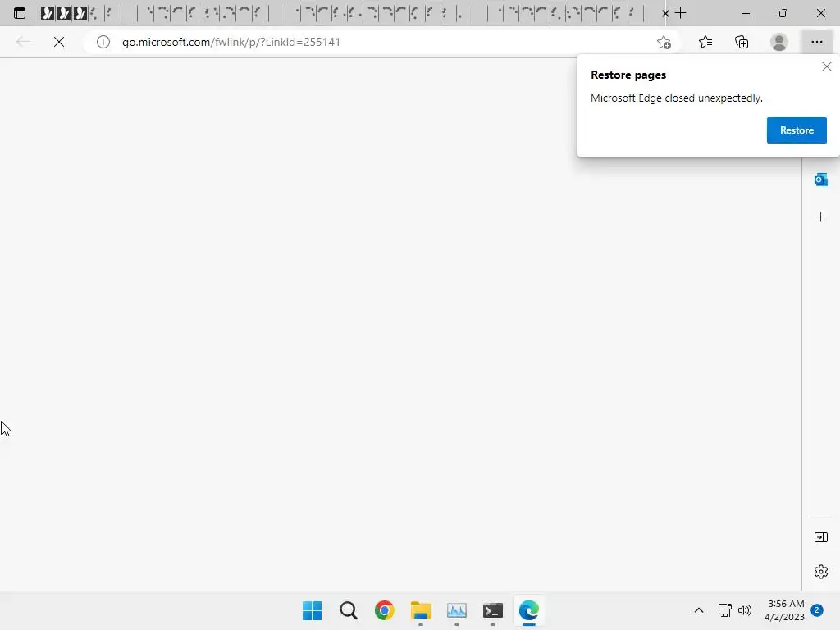Viewport: 840px width, 630px height.
Task: Open the tab actions menu icon
Action: 20,13
